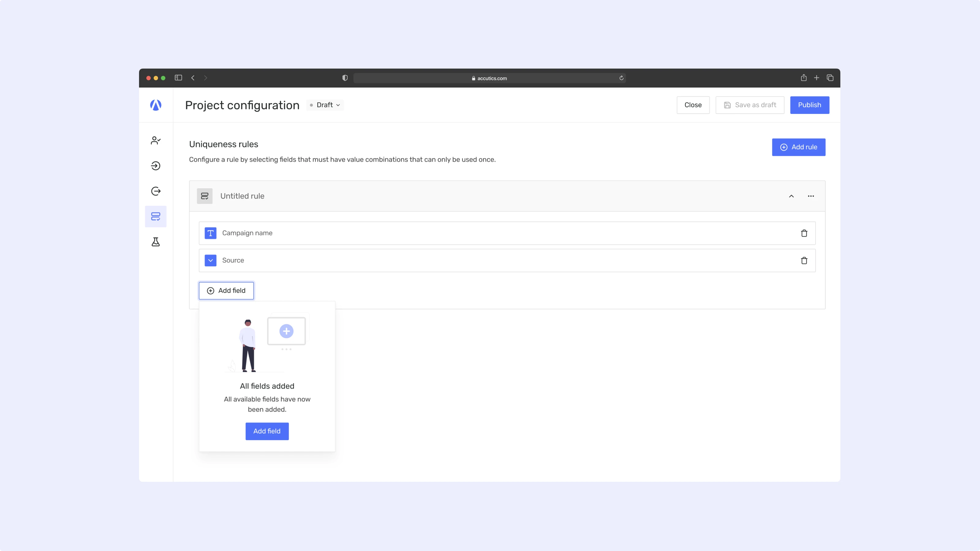Click the Publish button
980x551 pixels.
click(x=809, y=105)
